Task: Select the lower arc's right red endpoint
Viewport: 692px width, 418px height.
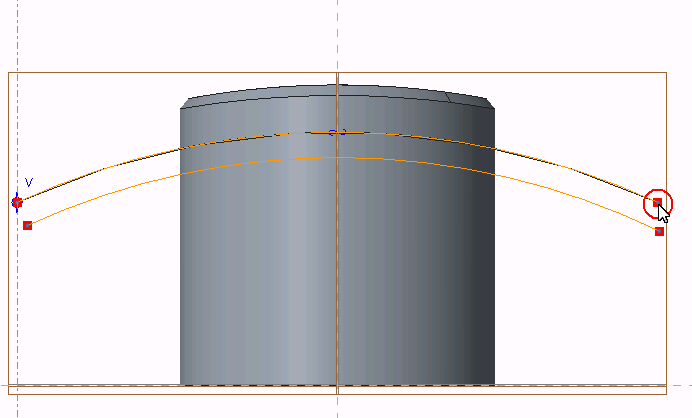Action: coord(659,231)
